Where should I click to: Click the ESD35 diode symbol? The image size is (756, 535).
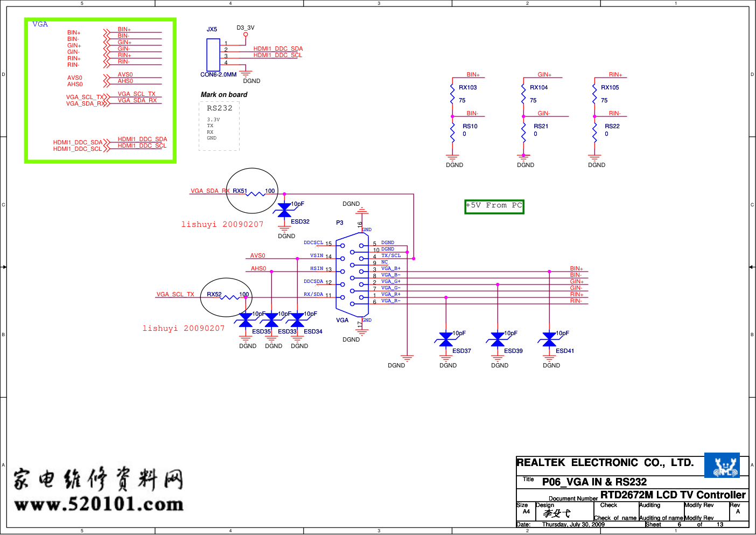246,321
